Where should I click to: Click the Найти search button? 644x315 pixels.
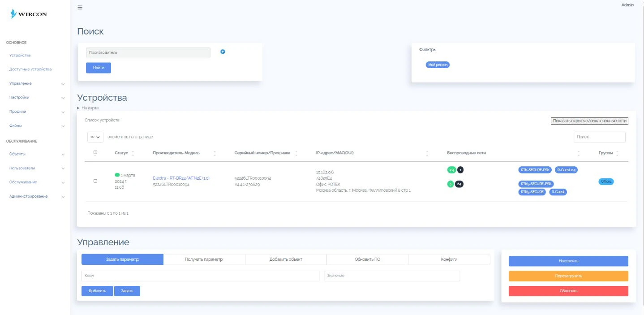pyautogui.click(x=99, y=68)
